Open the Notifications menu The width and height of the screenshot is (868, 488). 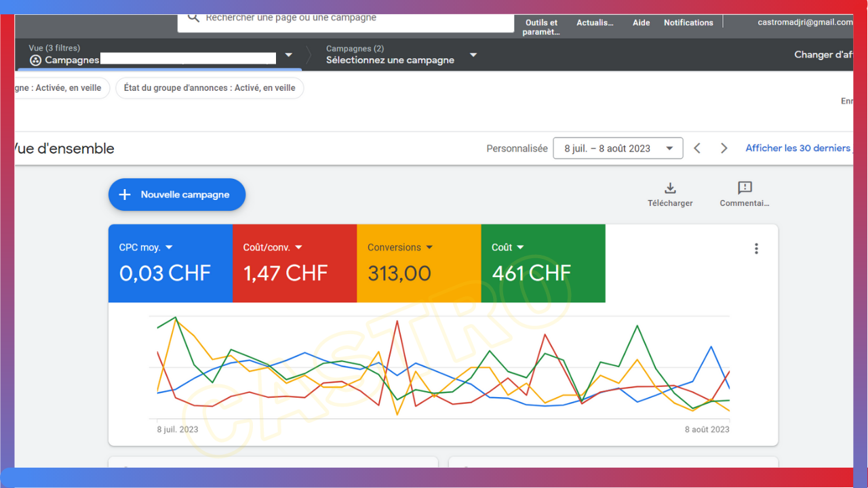coord(688,23)
